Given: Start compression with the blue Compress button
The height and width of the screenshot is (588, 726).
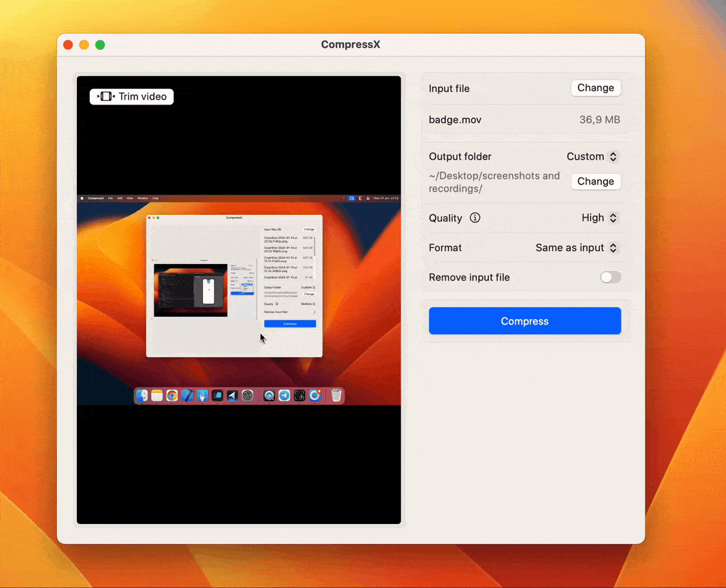Looking at the screenshot, I should (x=525, y=321).
